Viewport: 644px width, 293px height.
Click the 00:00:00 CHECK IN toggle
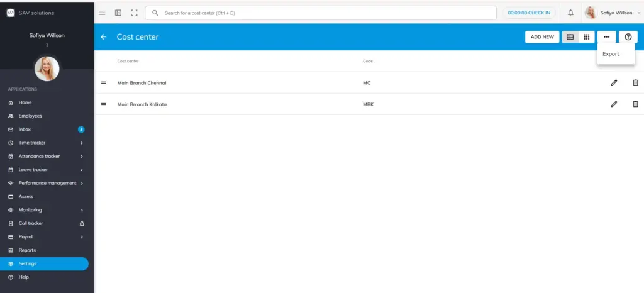tap(529, 13)
